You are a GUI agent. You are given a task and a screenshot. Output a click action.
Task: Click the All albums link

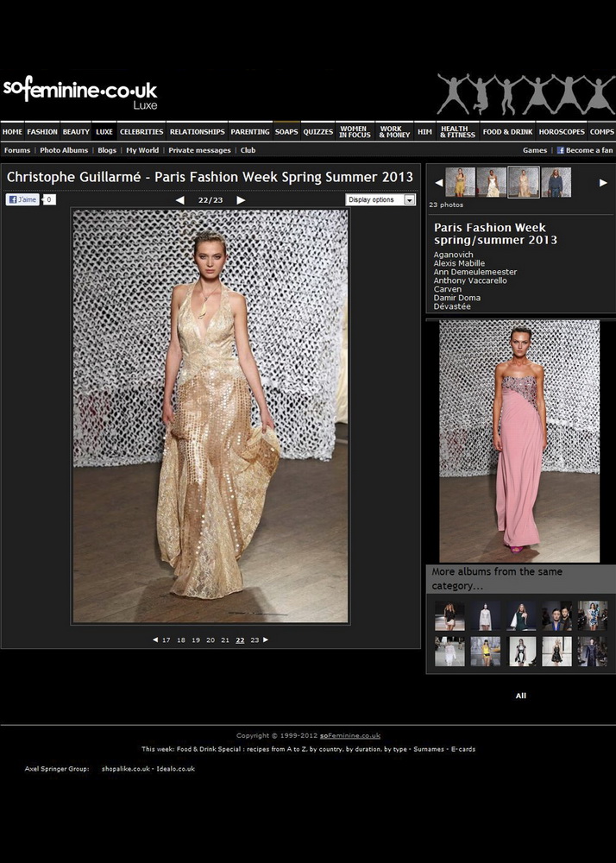tap(520, 696)
